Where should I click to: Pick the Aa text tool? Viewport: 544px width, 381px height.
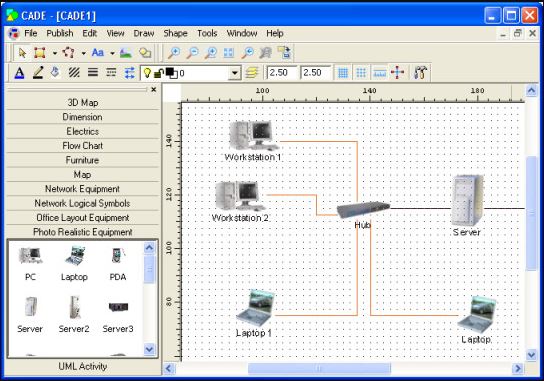coord(97,53)
